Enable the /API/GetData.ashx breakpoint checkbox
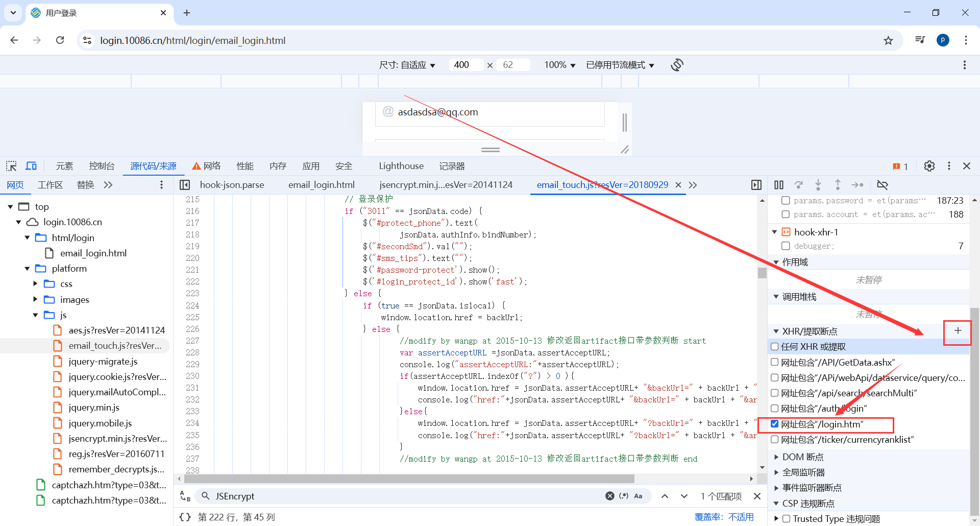 click(x=775, y=362)
